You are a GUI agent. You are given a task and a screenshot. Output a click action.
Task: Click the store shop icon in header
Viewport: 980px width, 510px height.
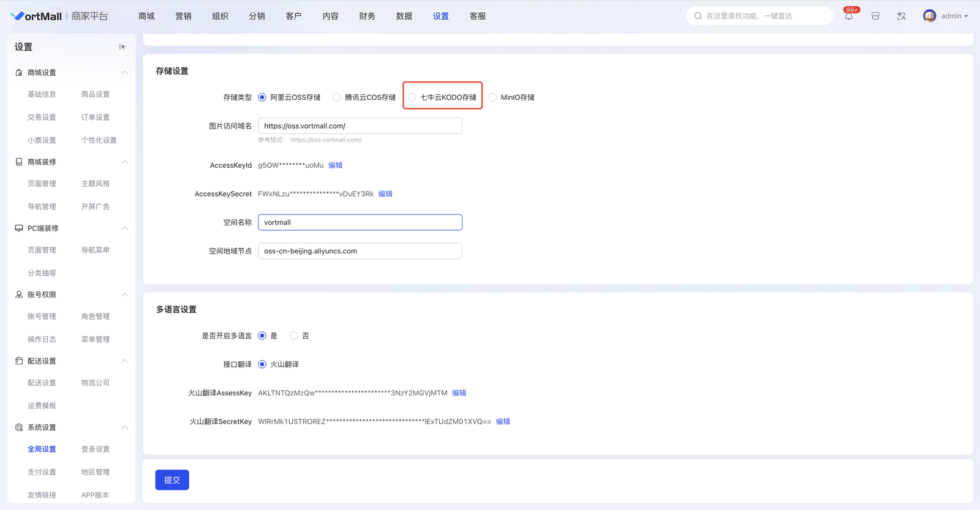(875, 17)
